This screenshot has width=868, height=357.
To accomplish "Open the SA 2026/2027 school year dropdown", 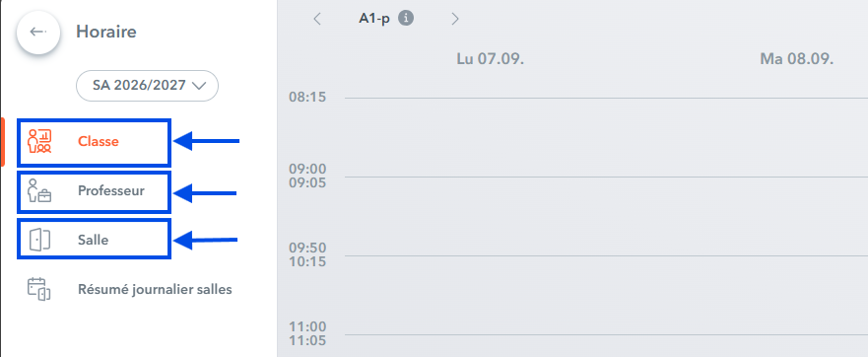I will click(147, 86).
